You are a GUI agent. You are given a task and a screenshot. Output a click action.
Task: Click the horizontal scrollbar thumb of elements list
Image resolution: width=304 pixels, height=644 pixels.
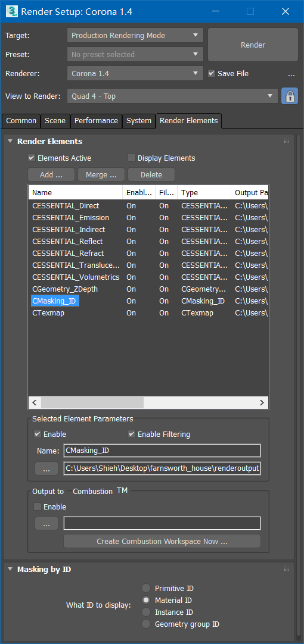(x=92, y=402)
